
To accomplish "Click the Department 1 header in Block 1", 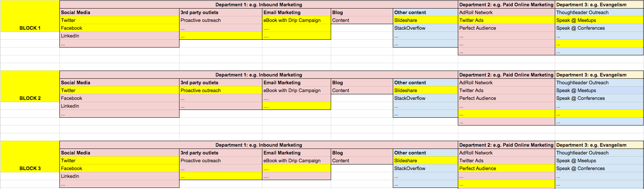I will coord(259,4).
